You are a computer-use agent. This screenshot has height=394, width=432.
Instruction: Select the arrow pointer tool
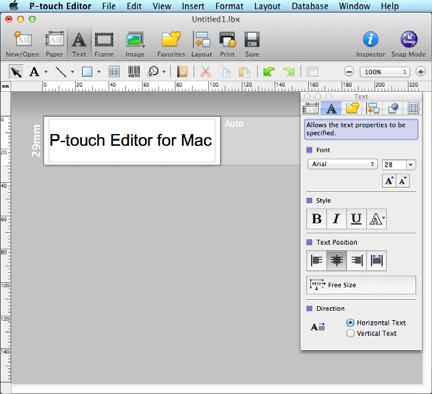coord(16,72)
